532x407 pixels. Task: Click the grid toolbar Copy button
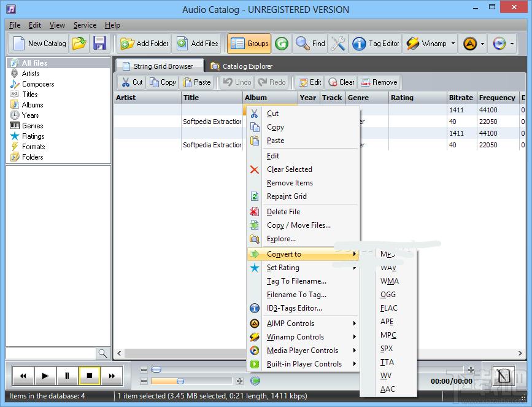[x=163, y=82]
